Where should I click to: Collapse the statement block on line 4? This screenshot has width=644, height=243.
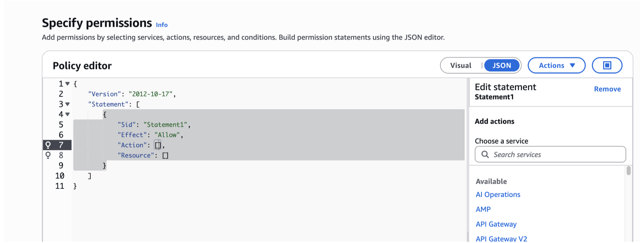click(67, 114)
